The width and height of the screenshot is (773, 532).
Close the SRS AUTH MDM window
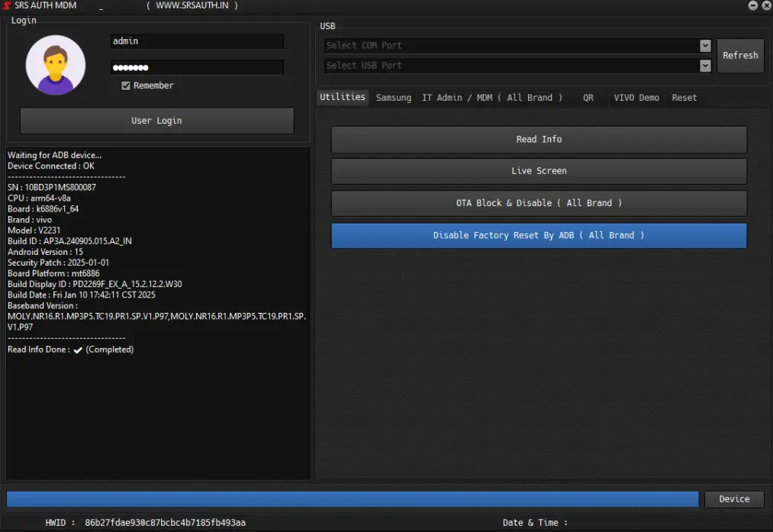767,5
